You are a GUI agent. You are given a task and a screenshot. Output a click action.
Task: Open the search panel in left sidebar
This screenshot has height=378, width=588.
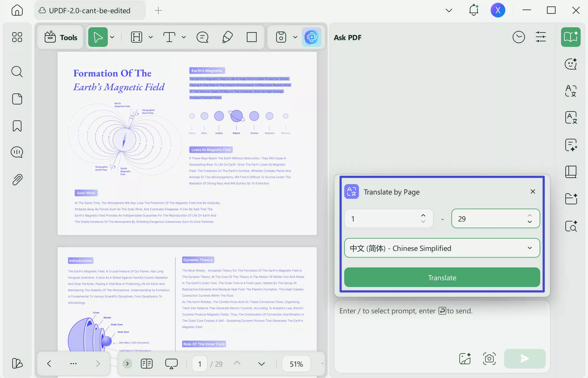(17, 72)
